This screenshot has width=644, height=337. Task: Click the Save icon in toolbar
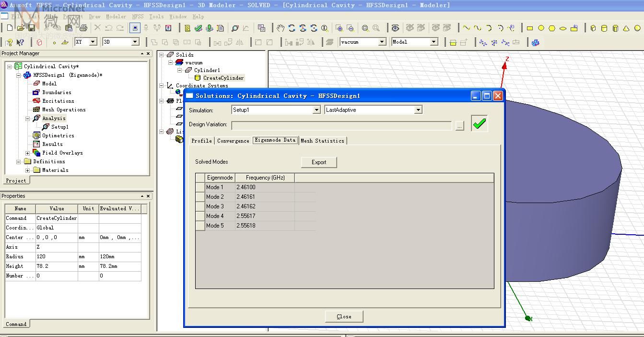[x=32, y=28]
